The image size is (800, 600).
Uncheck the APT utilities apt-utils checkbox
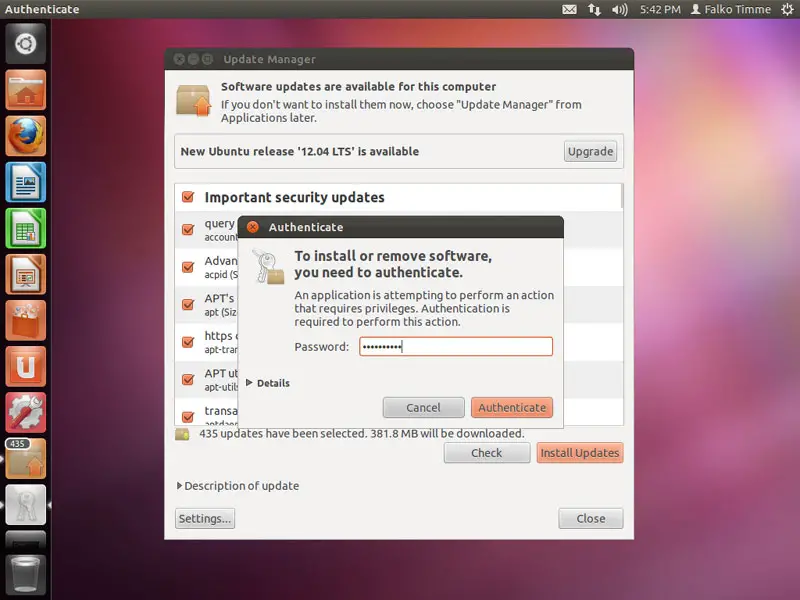click(x=188, y=380)
